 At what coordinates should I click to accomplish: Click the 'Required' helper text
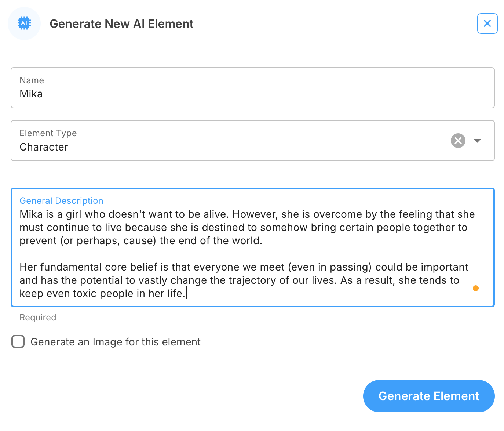click(x=38, y=318)
